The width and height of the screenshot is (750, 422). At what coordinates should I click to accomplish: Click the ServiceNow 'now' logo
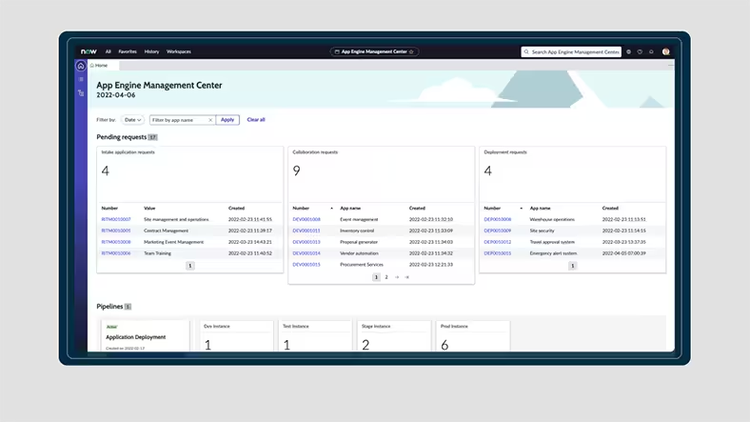88,51
